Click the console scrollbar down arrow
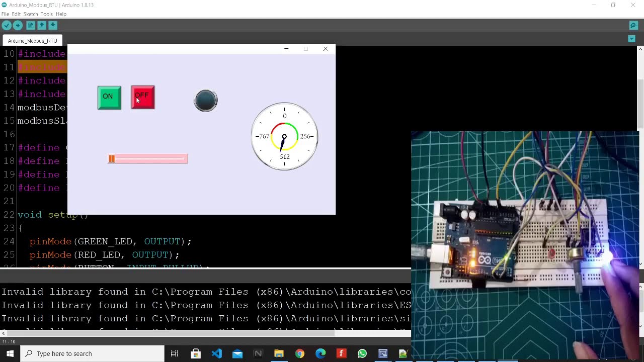This screenshot has height=362, width=644. coord(640,326)
